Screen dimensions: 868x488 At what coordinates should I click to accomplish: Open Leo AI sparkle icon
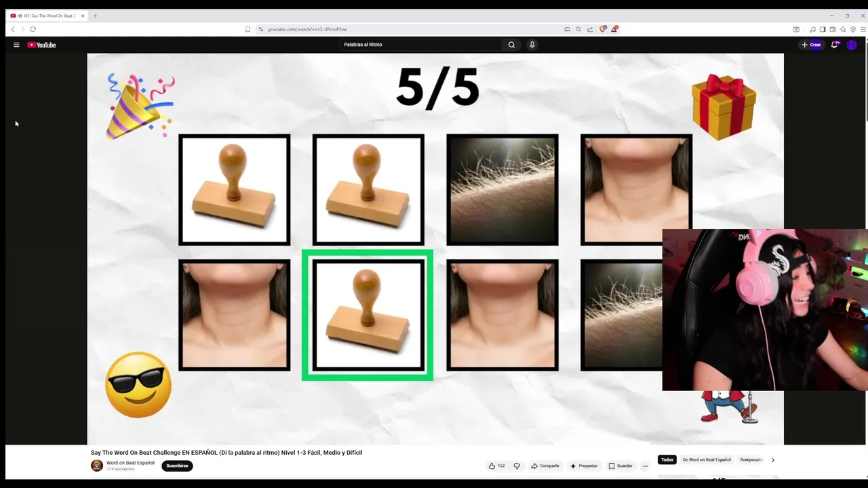843,29
